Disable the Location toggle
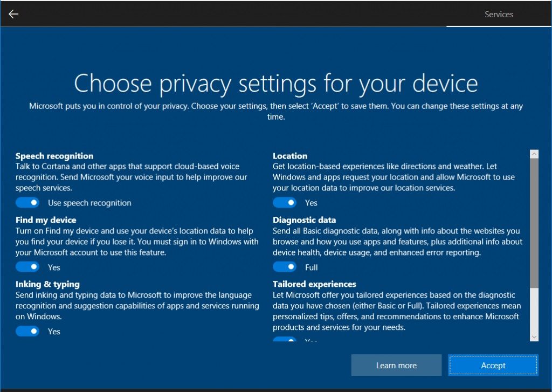Viewport: 552px width, 392px height. pyautogui.click(x=285, y=202)
